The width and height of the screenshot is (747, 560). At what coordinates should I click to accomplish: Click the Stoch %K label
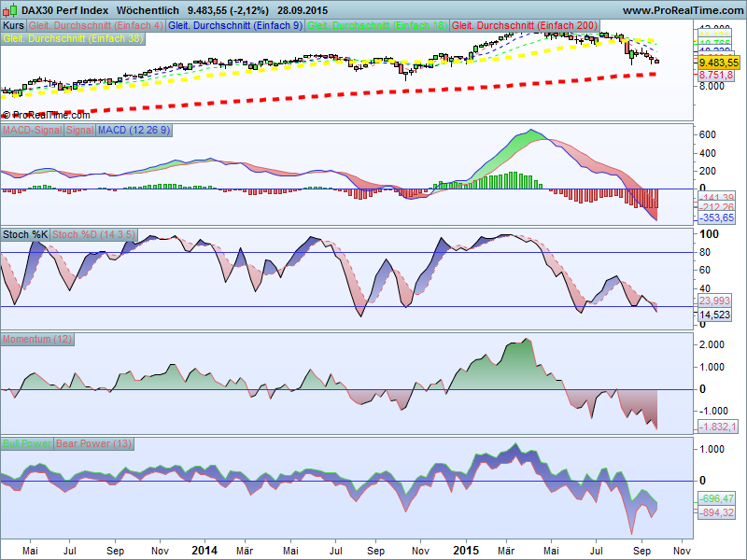click(x=25, y=234)
